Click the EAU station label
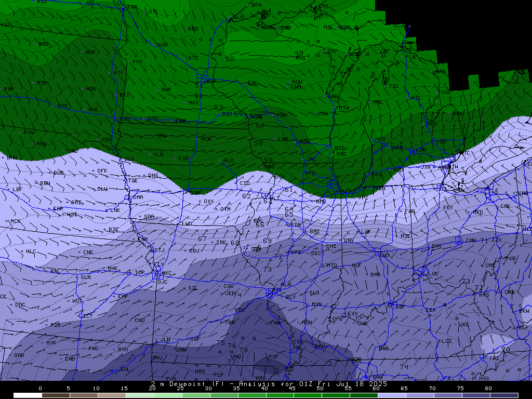 [253, 83]
